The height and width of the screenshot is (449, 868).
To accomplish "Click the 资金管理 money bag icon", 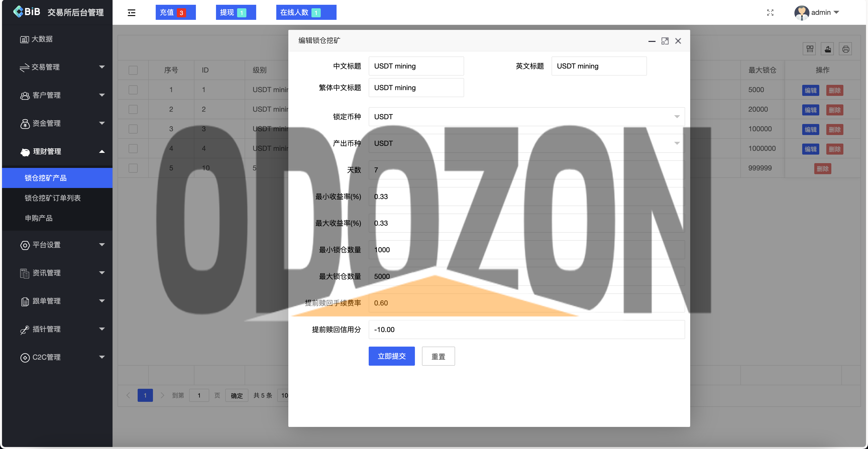I will coord(25,124).
